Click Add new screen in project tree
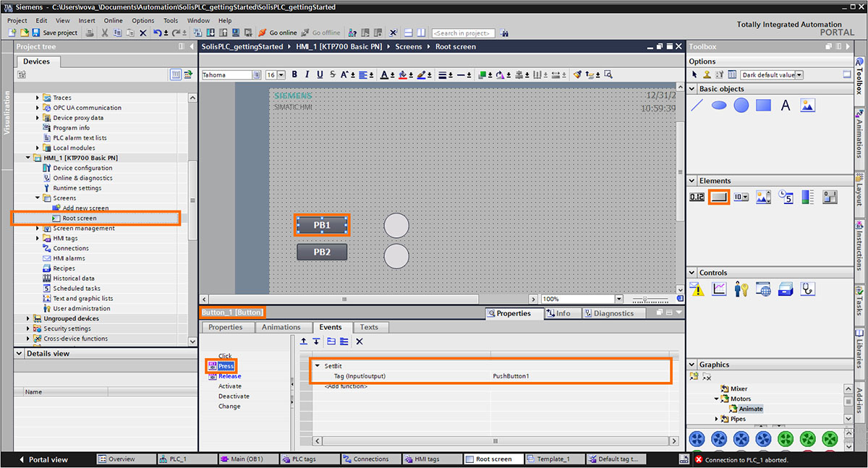Viewport: 868px width, 468px height. (x=85, y=208)
